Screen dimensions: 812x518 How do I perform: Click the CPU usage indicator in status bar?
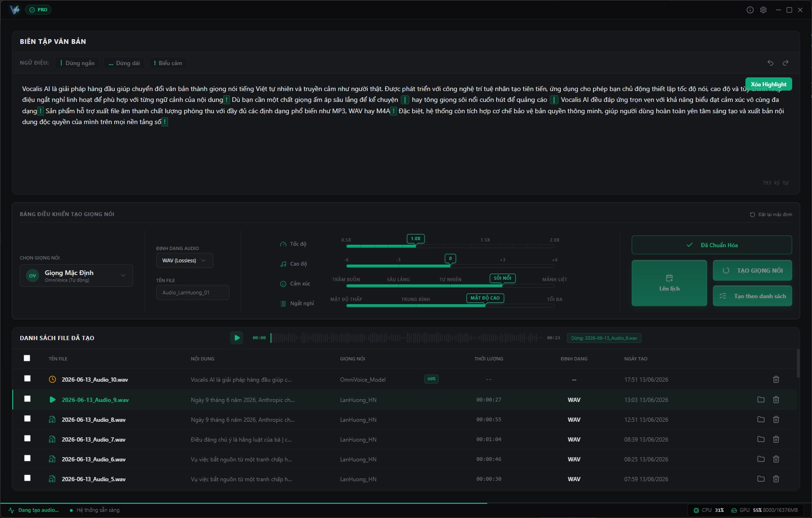pos(708,510)
